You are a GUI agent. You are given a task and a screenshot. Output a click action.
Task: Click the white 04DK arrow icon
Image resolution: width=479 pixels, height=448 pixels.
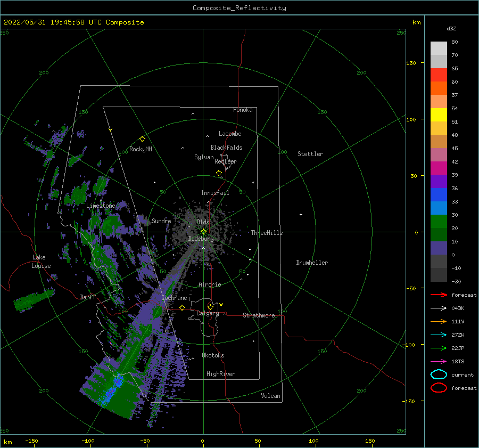[439, 308]
